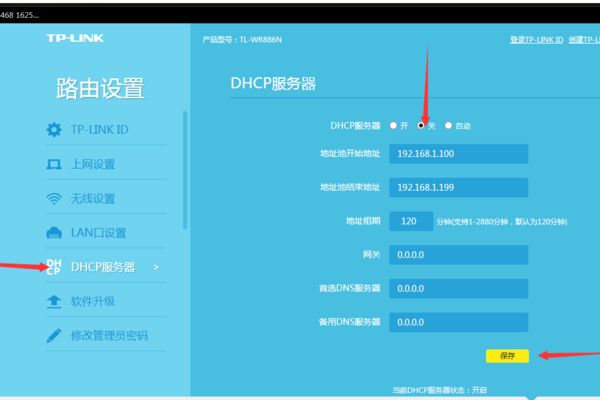Image resolution: width=600 pixels, height=400 pixels.
Task: Click the DHCP icon in the sidebar
Action: coord(54,267)
